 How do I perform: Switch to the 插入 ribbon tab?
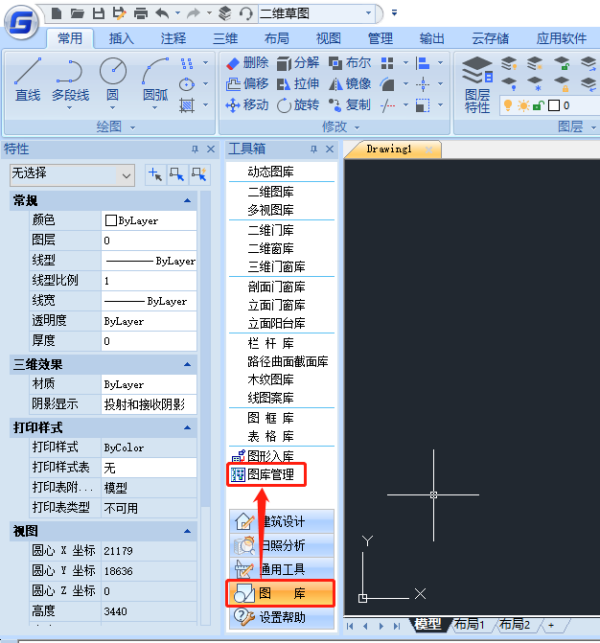(121, 38)
